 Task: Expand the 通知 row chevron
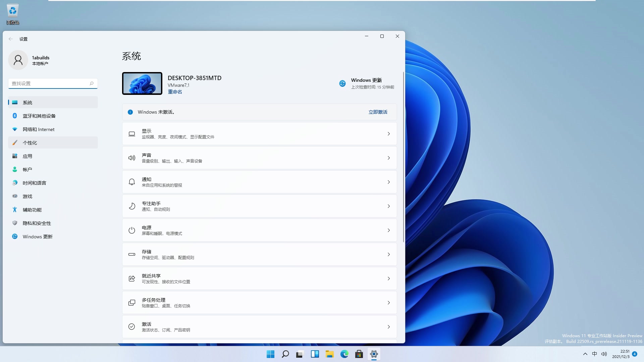[x=389, y=182]
